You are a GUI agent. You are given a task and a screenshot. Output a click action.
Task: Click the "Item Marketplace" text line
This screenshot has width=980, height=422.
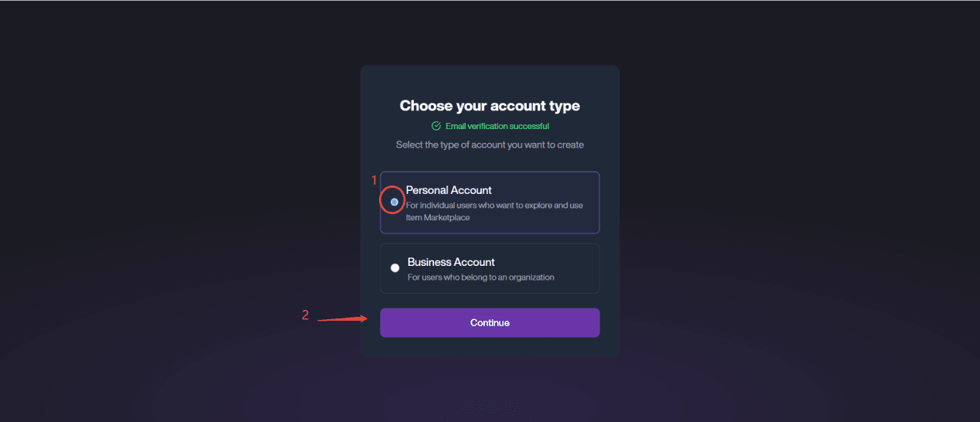[438, 218]
